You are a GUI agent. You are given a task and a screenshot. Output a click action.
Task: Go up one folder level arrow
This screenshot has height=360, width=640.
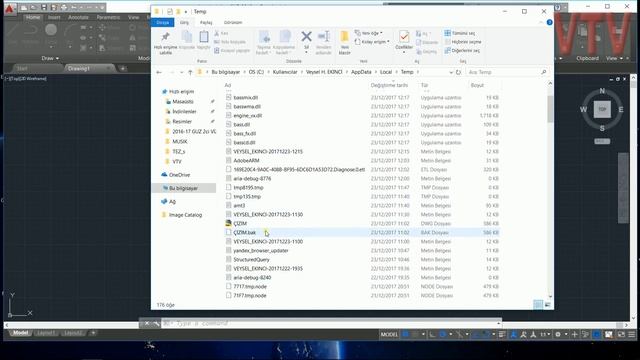pyautogui.click(x=190, y=72)
